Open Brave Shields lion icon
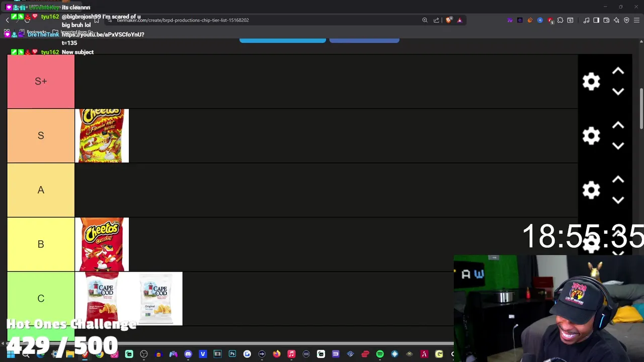This screenshot has width=644, height=362. click(x=448, y=20)
